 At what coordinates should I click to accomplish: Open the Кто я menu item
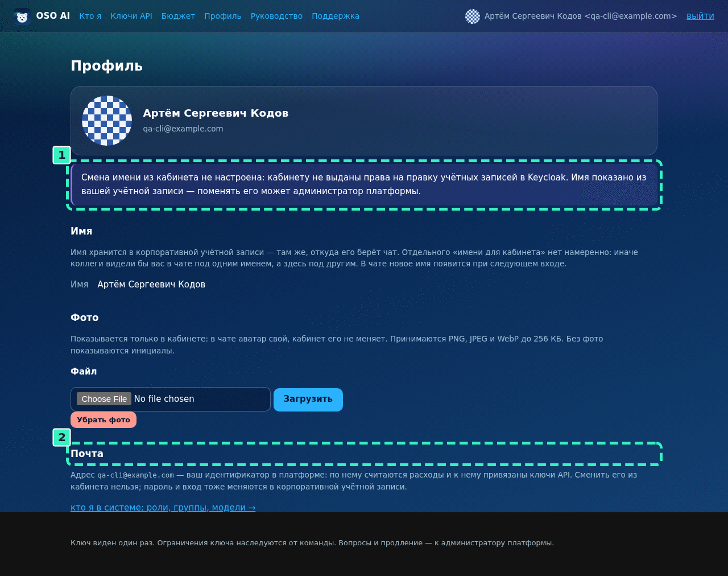tap(90, 16)
